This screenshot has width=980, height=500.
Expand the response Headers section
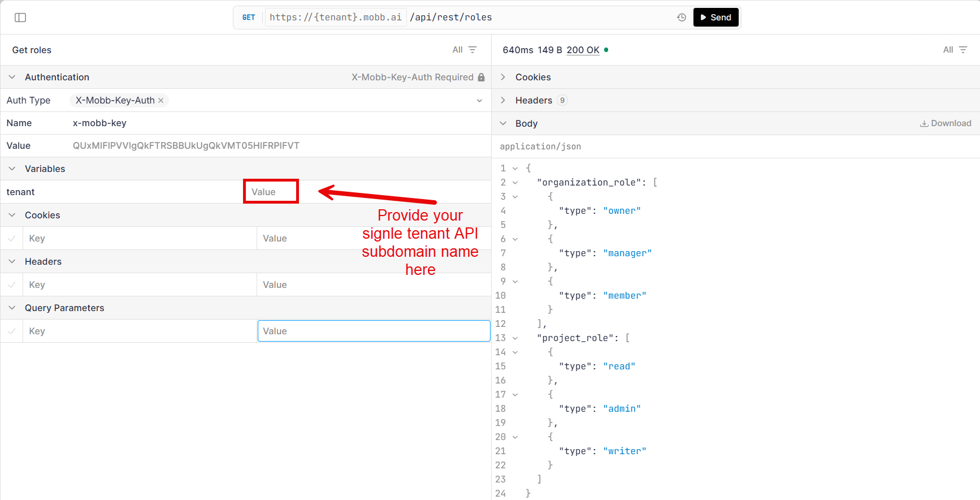pyautogui.click(x=503, y=100)
